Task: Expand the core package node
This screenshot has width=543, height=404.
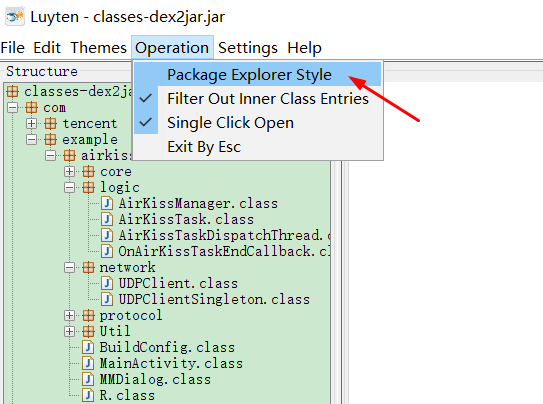Action: 70,171
